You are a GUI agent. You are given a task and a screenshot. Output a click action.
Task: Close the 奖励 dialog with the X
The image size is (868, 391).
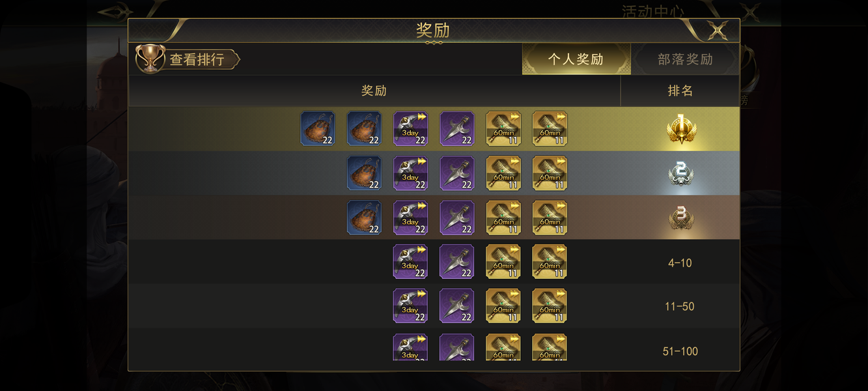[717, 30]
